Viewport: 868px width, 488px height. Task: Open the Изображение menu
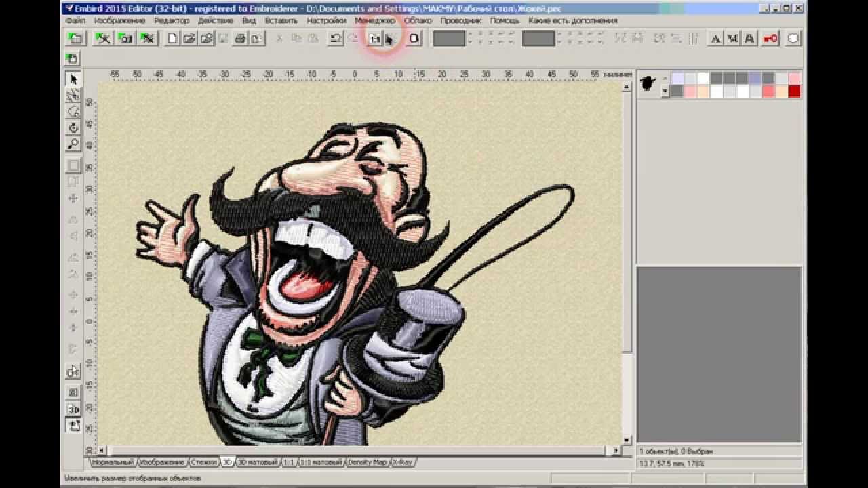[x=119, y=21]
